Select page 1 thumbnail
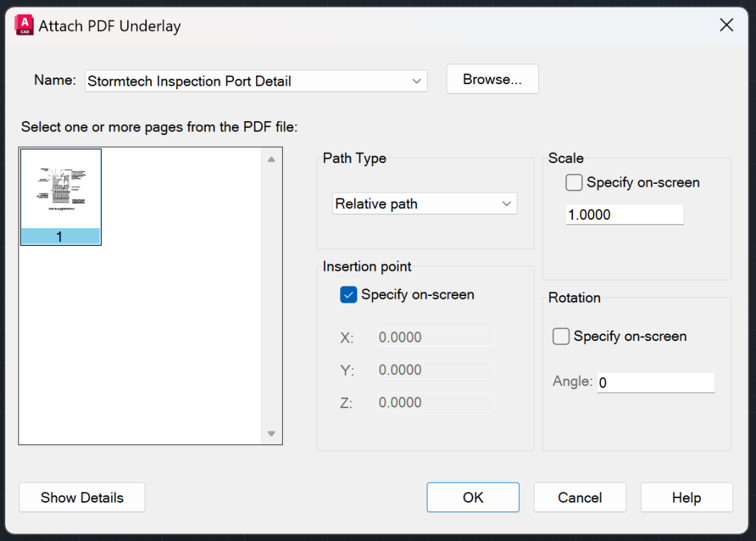 point(61,196)
